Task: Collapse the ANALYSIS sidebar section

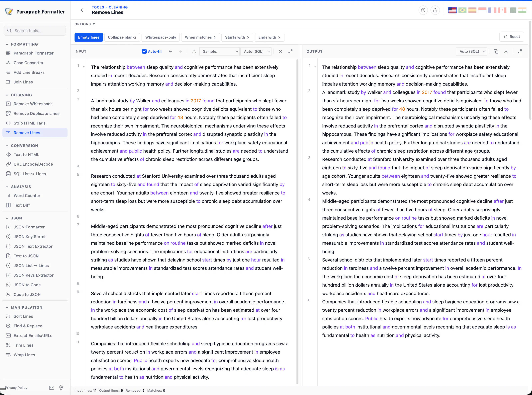Action: [18, 187]
